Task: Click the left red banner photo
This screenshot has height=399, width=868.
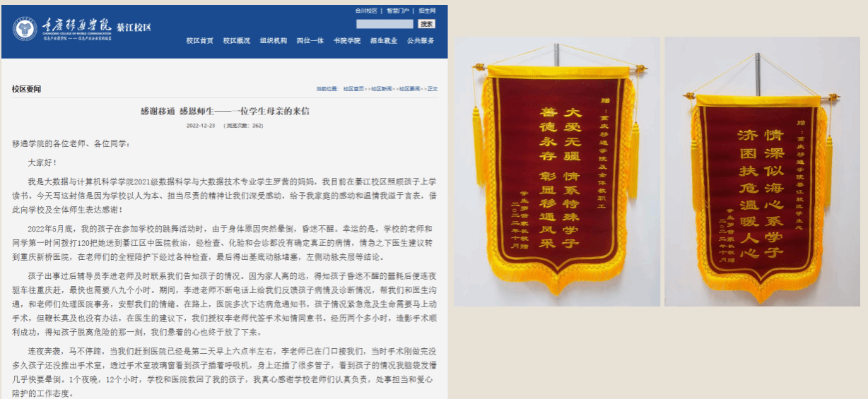Action: click(x=556, y=172)
